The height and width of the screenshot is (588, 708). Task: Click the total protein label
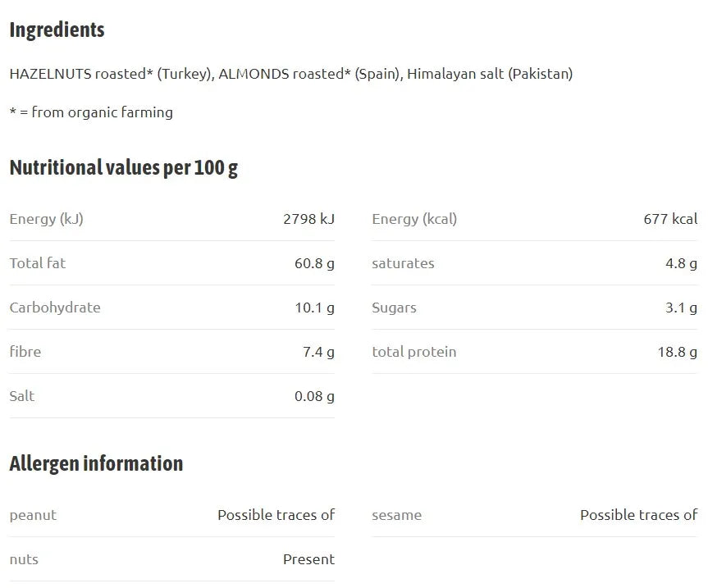(x=414, y=352)
